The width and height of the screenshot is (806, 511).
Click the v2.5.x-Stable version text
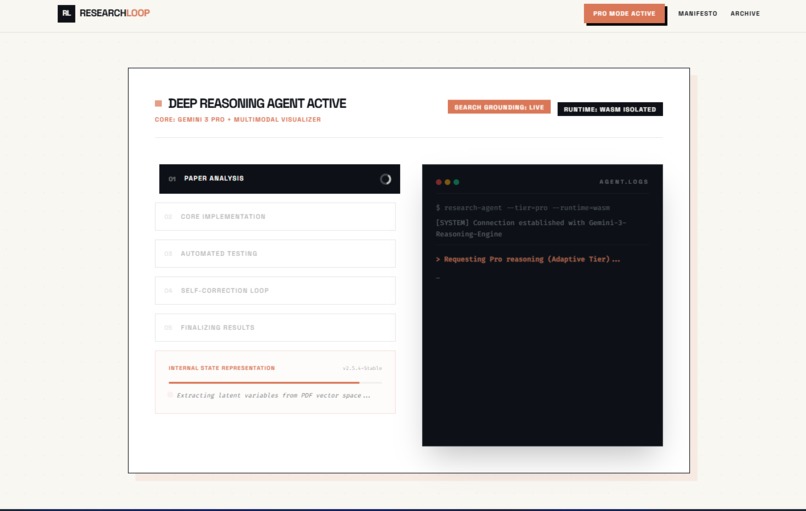[362, 368]
